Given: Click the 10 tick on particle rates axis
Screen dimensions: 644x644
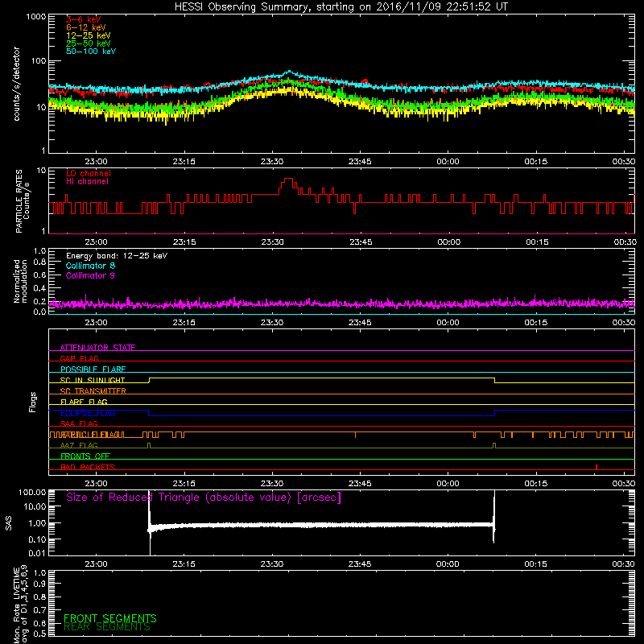Looking at the screenshot, I should (x=41, y=171).
